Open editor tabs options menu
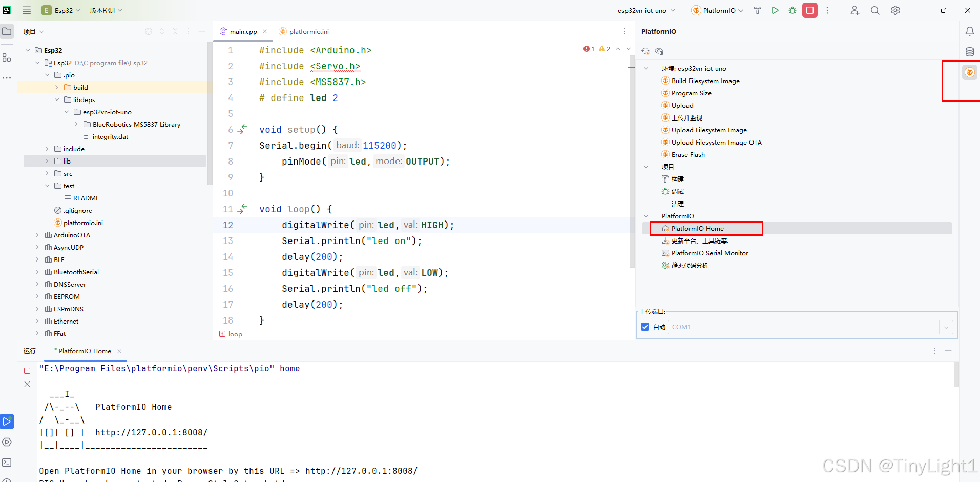The height and width of the screenshot is (482, 980). click(x=625, y=31)
